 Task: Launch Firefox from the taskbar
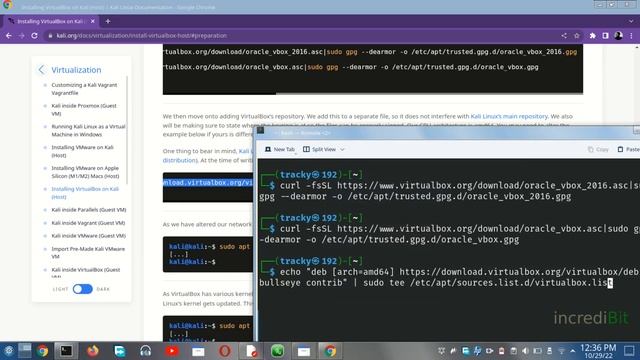(x=93, y=351)
